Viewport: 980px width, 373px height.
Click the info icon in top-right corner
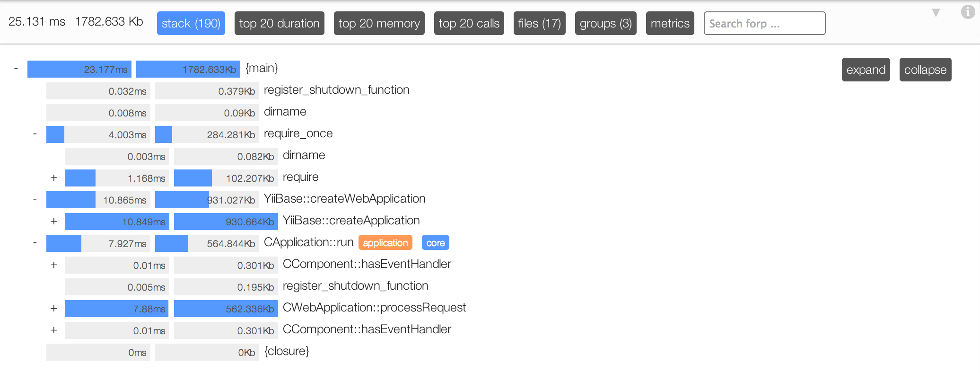(x=968, y=12)
